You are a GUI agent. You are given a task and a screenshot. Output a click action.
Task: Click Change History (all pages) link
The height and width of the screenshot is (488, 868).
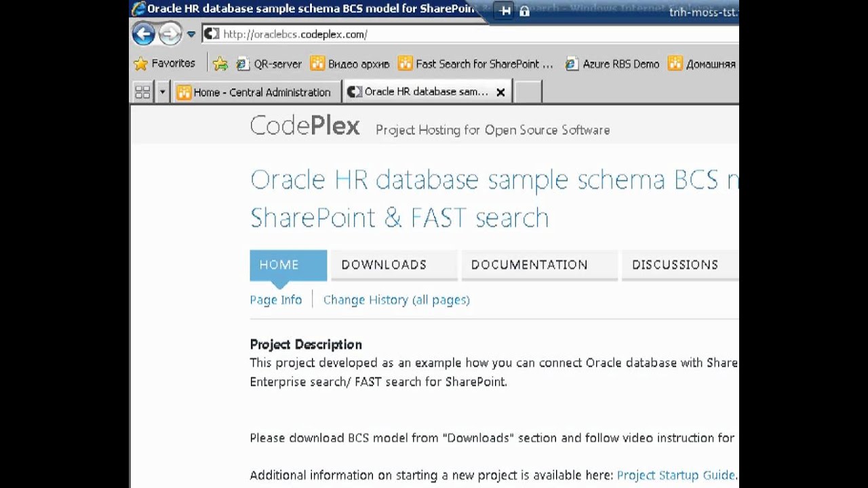pos(396,300)
